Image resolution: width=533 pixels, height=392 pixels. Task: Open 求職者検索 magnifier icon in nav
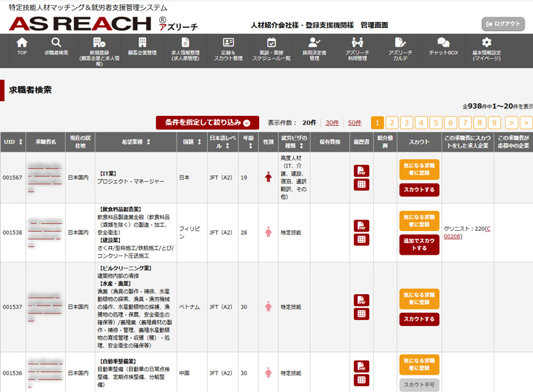pos(56,43)
